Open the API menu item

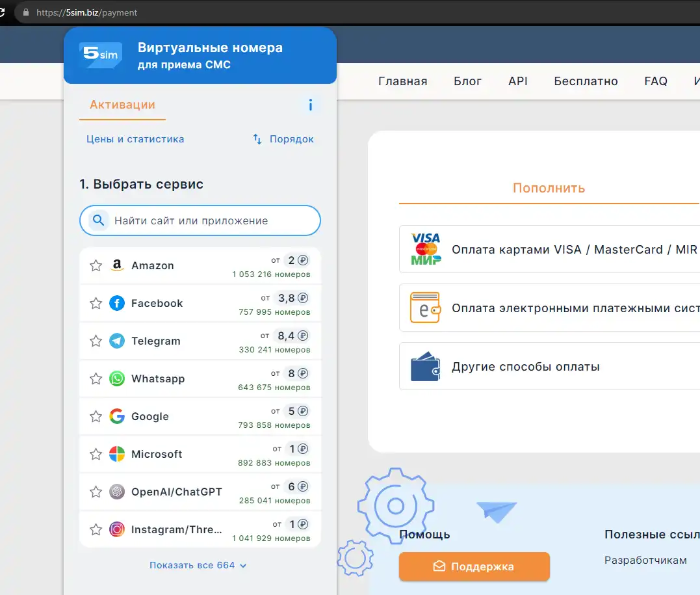(518, 81)
